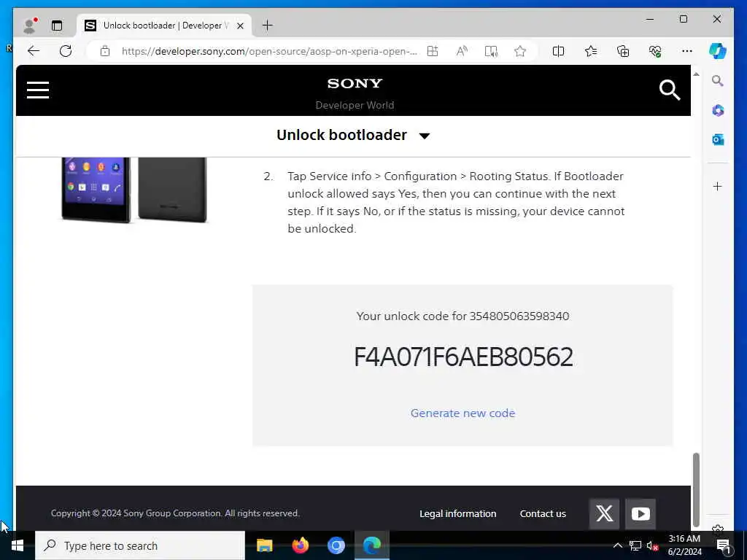Show hidden system tray icons
Viewport: 747px width, 560px height.
[617, 545]
